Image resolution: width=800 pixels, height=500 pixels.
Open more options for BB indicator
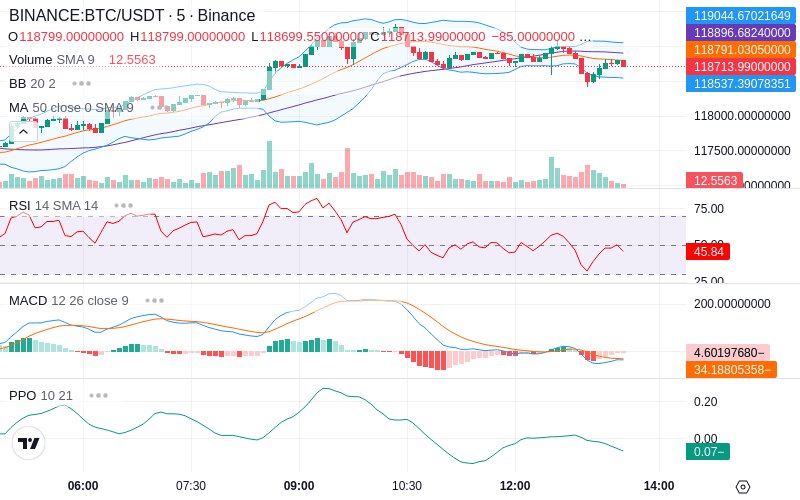coord(82,84)
